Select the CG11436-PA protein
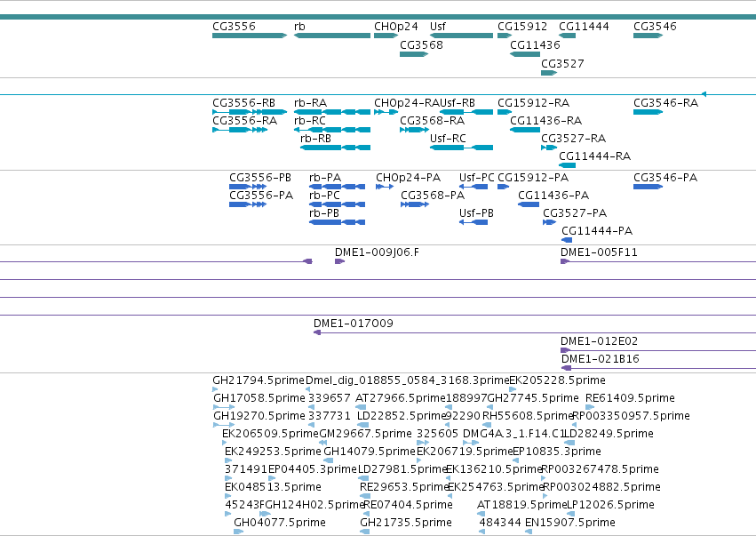This screenshot has width=756, height=536. point(529,204)
